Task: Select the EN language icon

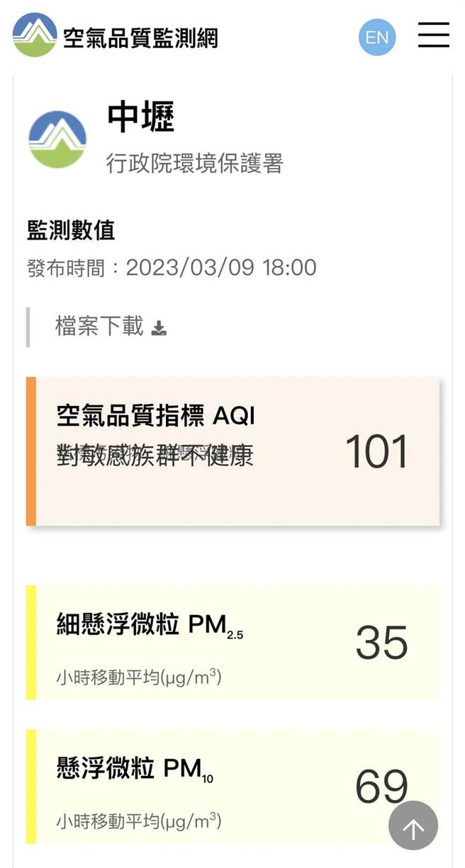Action: [x=377, y=37]
